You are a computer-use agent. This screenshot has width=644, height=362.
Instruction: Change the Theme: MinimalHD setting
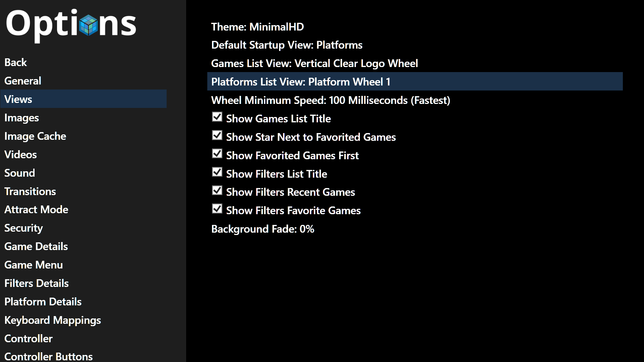click(x=415, y=27)
